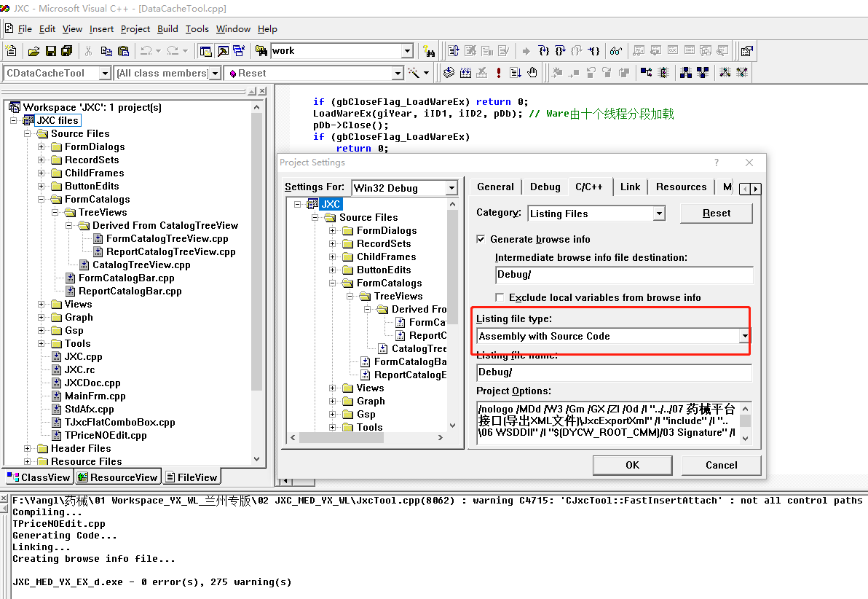
Task: Click the Step Into debug icon
Action: point(544,51)
